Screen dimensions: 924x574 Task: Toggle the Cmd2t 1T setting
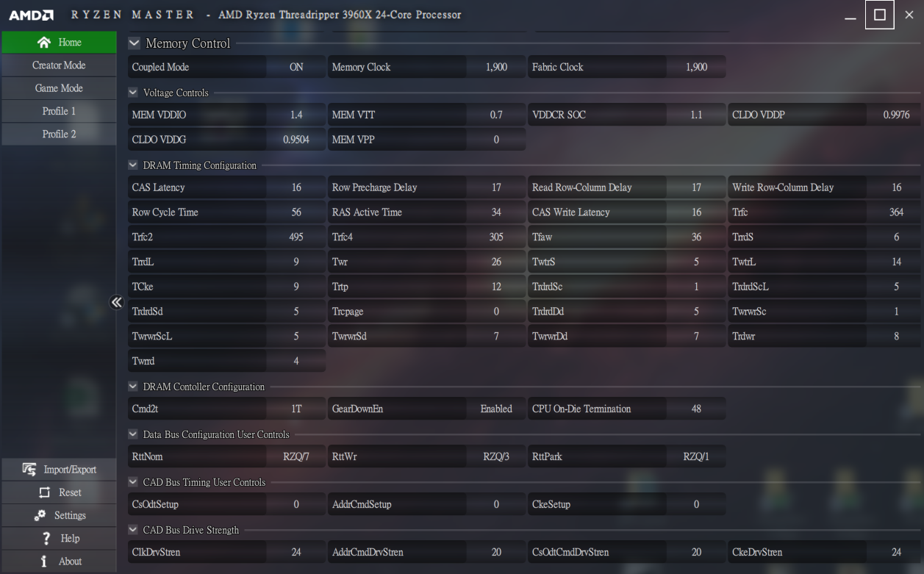[x=296, y=409]
